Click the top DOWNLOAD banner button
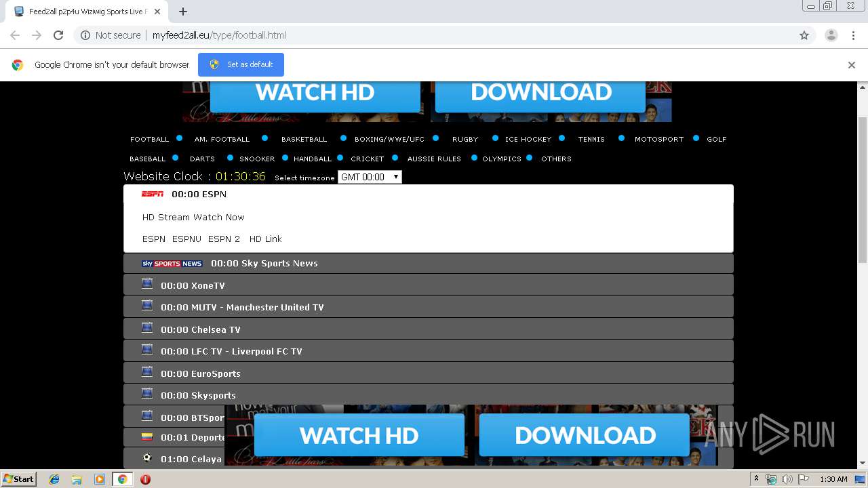This screenshot has height=488, width=868. click(x=540, y=96)
